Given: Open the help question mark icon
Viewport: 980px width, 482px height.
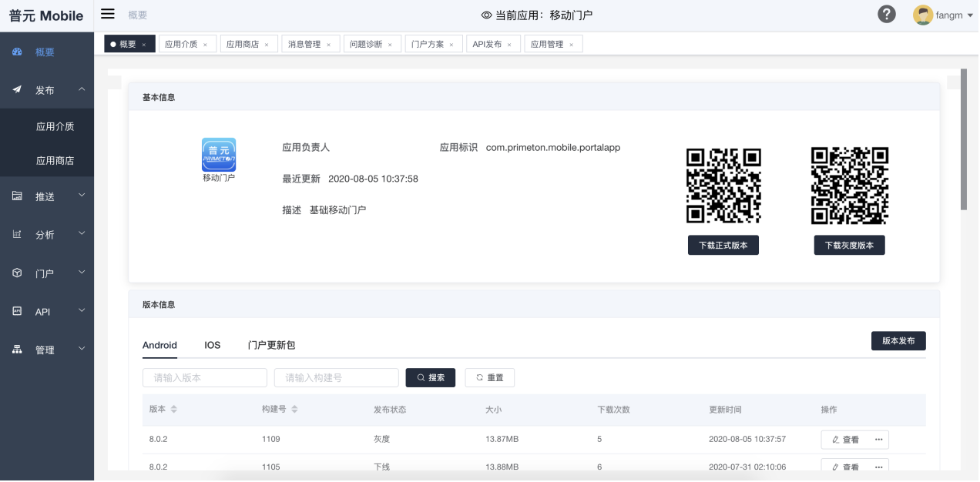Looking at the screenshot, I should [887, 15].
